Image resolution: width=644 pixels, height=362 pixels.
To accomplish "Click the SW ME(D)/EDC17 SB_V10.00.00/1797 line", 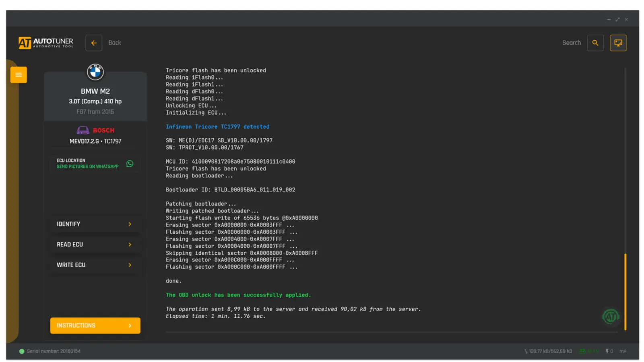I will (x=219, y=140).
